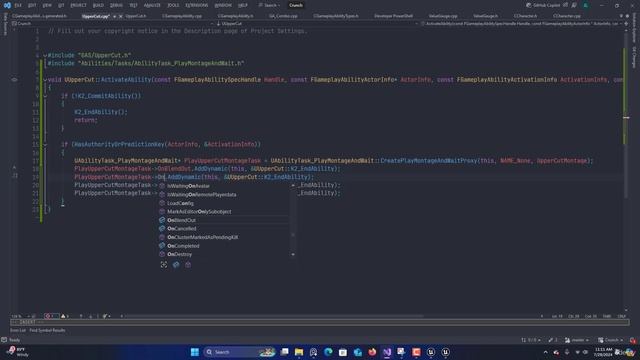The width and height of the screenshot is (640, 360).
Task: Open the UUpperCut class navigation dropdown
Action: 316,24
